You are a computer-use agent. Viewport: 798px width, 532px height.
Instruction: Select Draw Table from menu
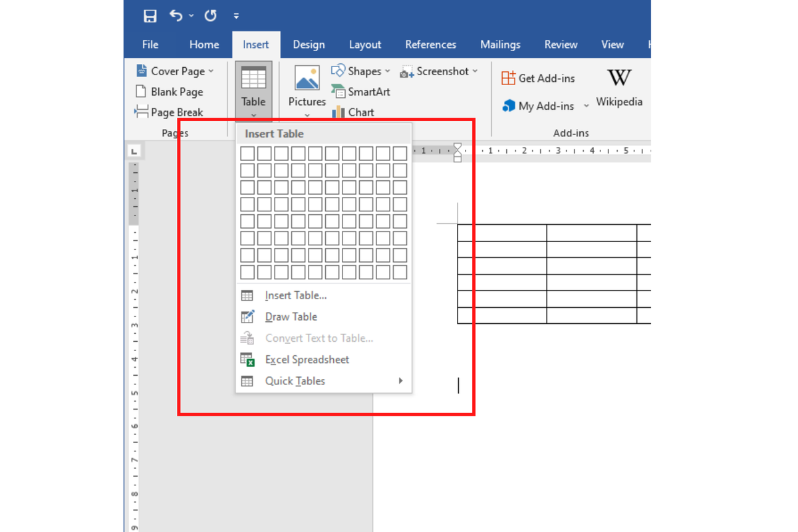tap(291, 317)
